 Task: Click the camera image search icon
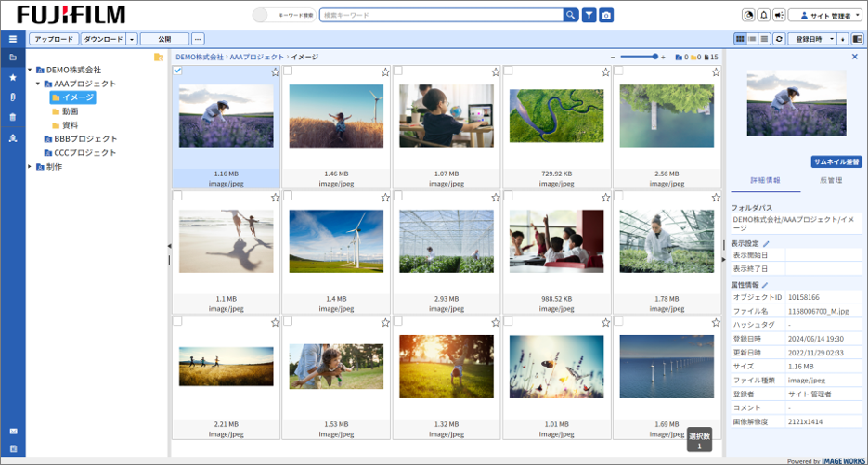(x=605, y=15)
